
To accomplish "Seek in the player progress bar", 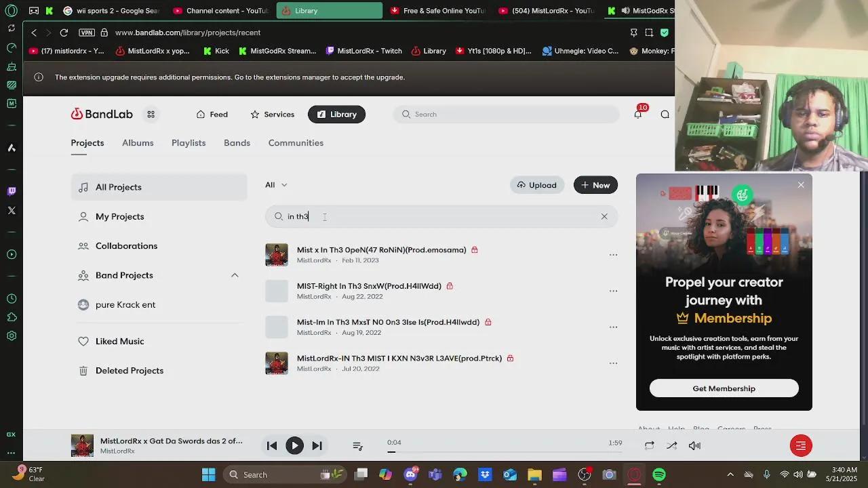I will 505,451.
